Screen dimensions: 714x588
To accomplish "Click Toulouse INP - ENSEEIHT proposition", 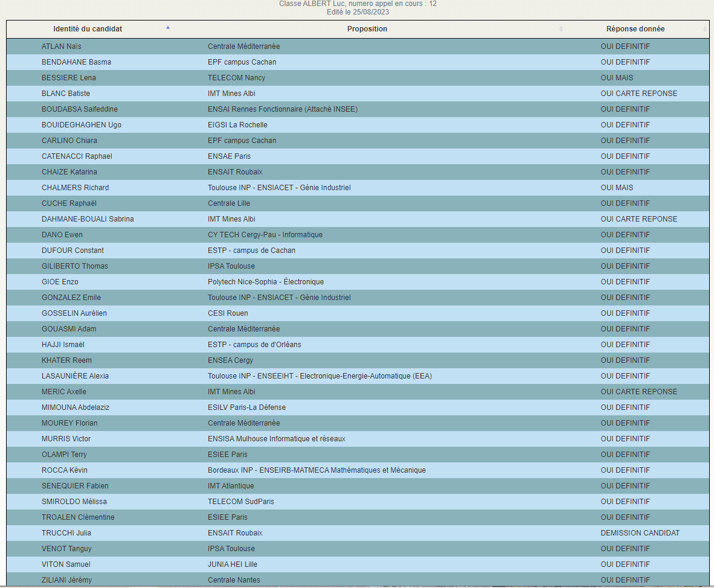I will click(x=320, y=376).
